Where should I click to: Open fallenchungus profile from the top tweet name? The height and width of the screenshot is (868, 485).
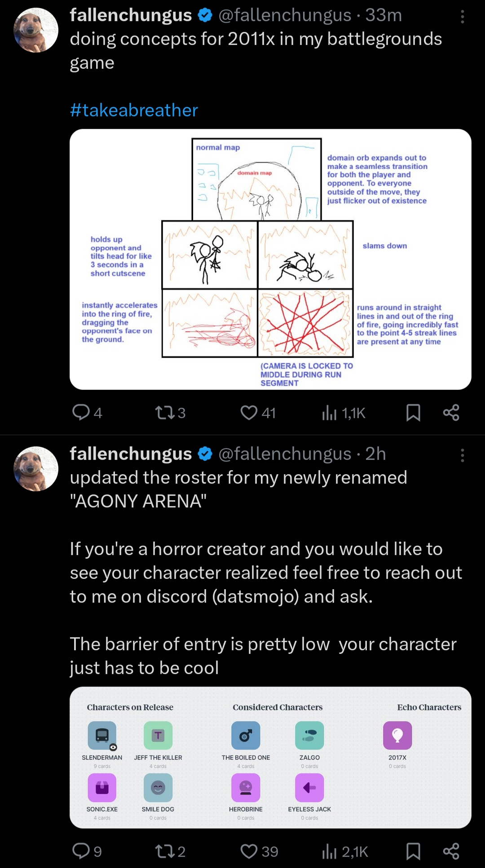[131, 15]
